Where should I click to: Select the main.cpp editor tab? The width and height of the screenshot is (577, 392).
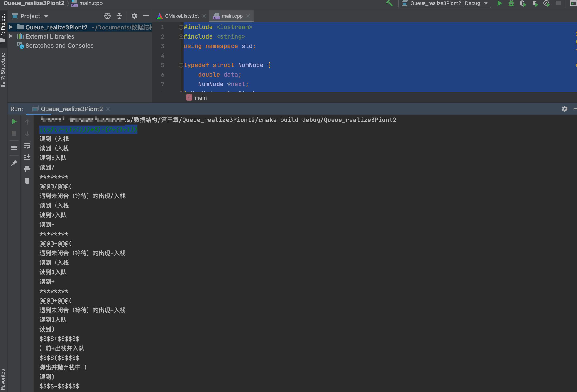pos(232,16)
